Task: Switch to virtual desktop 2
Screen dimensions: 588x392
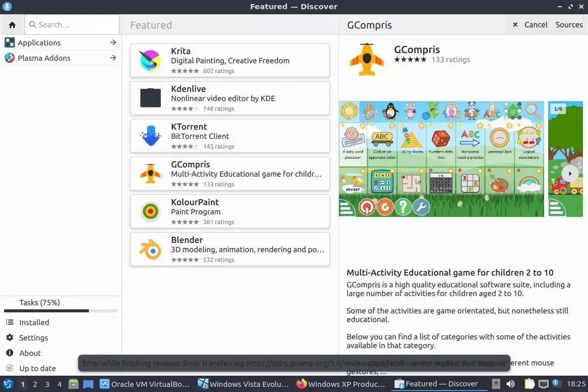Action: (x=35, y=384)
